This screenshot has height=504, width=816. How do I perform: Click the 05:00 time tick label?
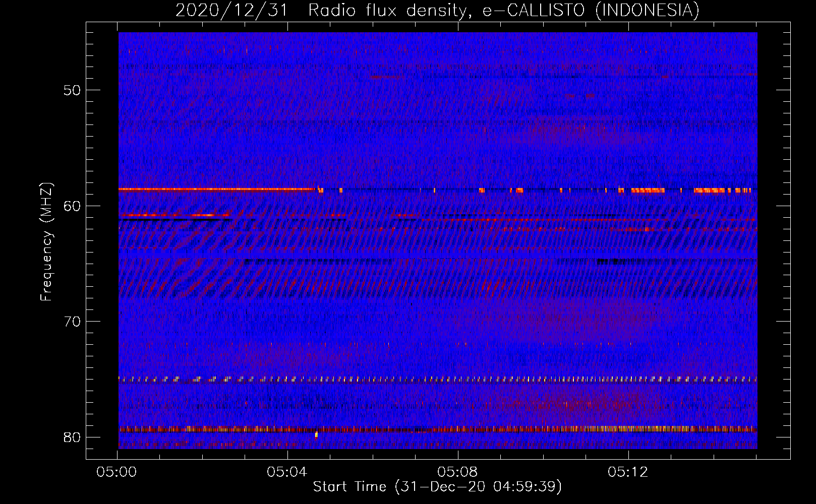[117, 472]
